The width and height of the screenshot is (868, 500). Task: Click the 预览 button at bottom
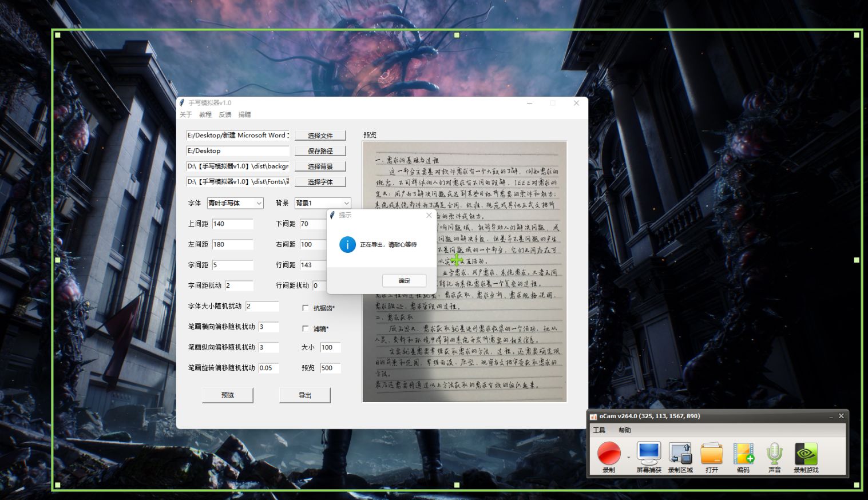point(228,395)
